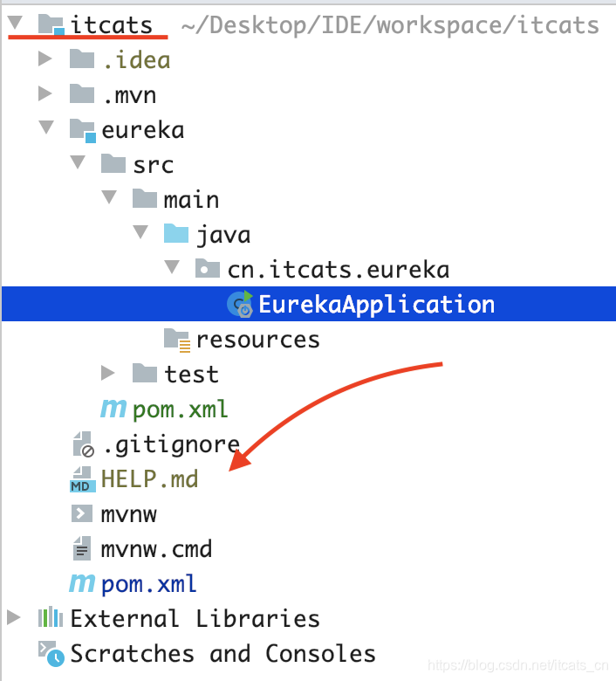
Task: Click the .mvn folder icon
Action: tap(82, 93)
